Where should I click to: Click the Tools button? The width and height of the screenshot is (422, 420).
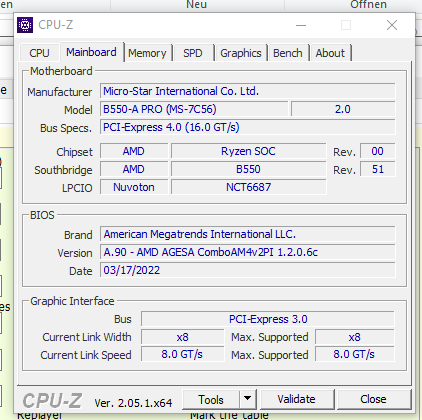[x=211, y=399]
